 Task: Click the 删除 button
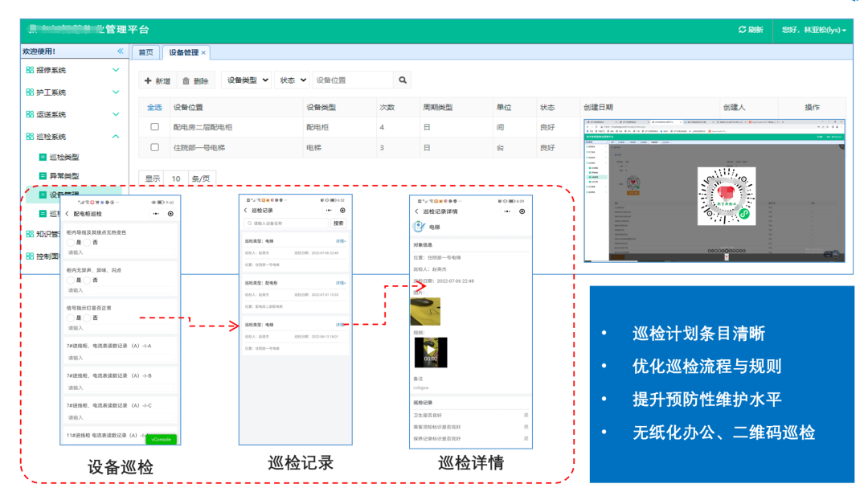(195, 81)
